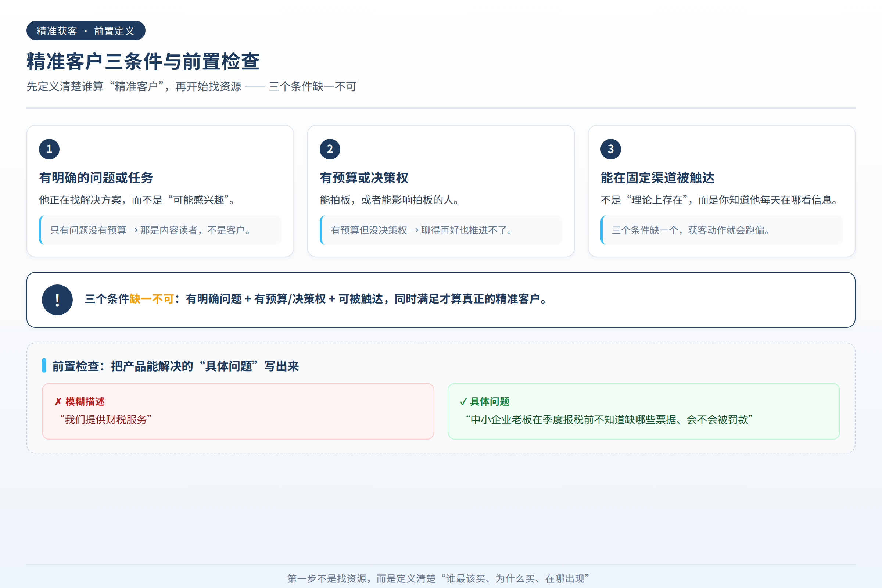The image size is (882, 588).
Task: Click the exclamation mark circle icon
Action: [57, 300]
